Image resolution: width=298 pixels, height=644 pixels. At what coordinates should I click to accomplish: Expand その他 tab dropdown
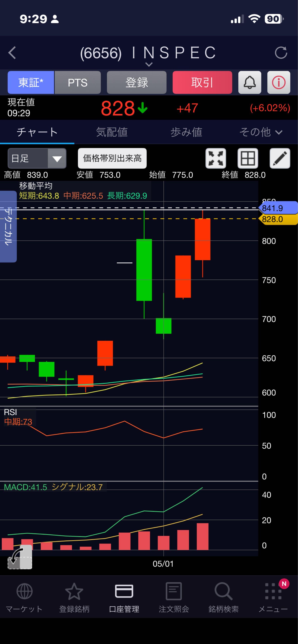[261, 132]
